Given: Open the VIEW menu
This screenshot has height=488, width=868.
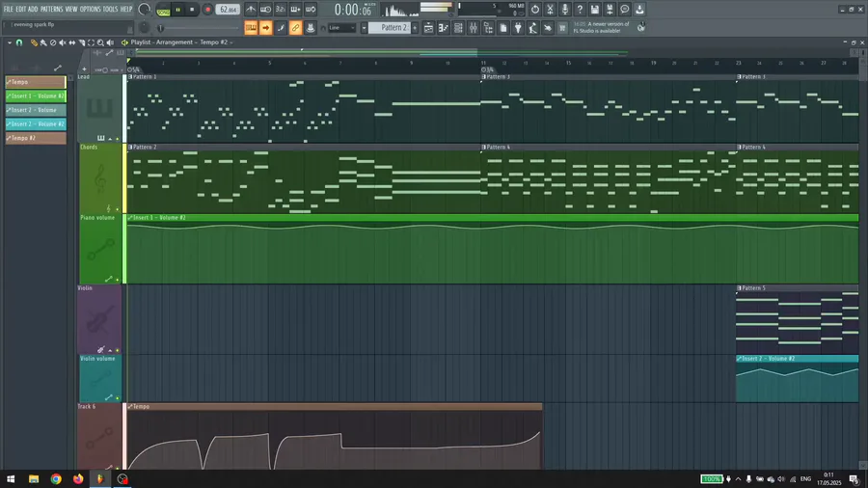Looking at the screenshot, I should (x=71, y=9).
